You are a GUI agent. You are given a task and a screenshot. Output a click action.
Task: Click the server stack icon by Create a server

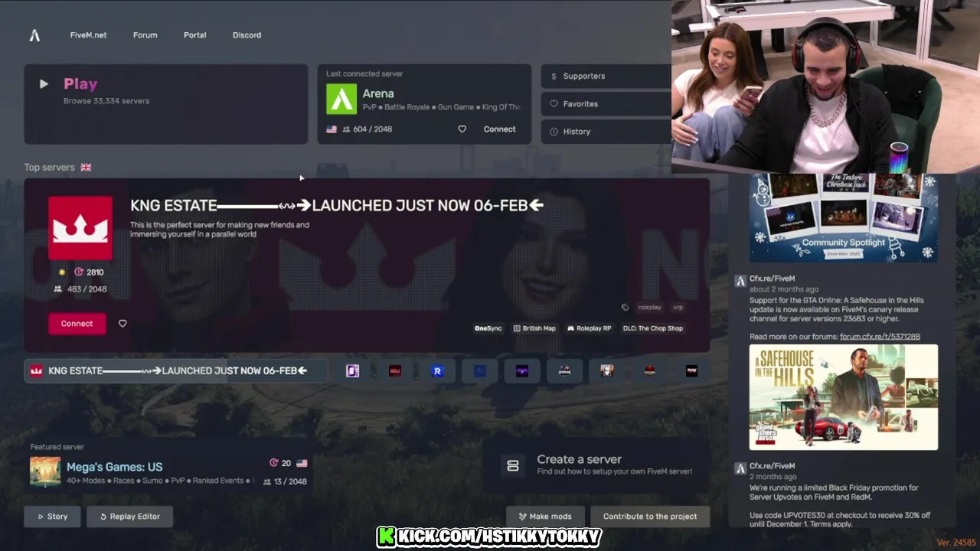(513, 465)
